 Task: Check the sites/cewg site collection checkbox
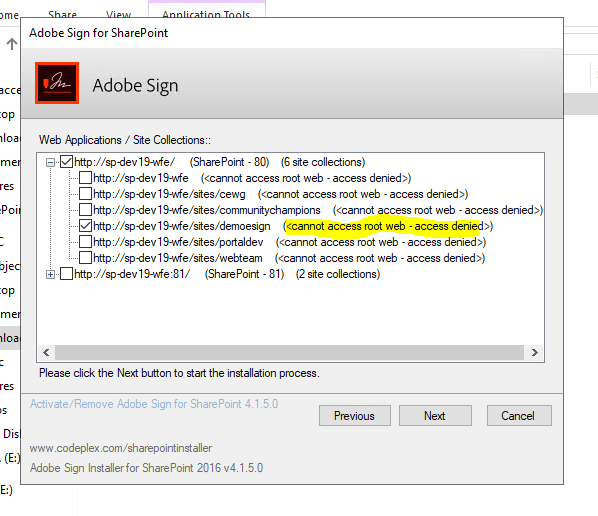coord(85,194)
